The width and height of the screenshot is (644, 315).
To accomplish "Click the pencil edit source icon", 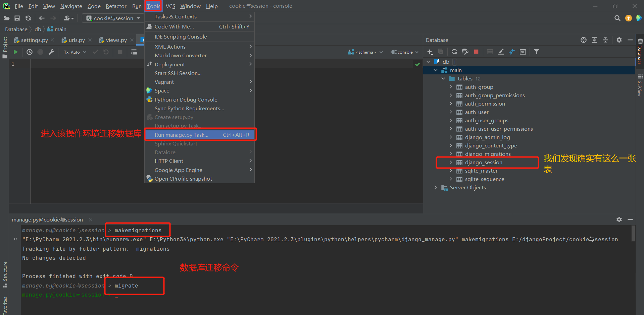I will [x=501, y=52].
